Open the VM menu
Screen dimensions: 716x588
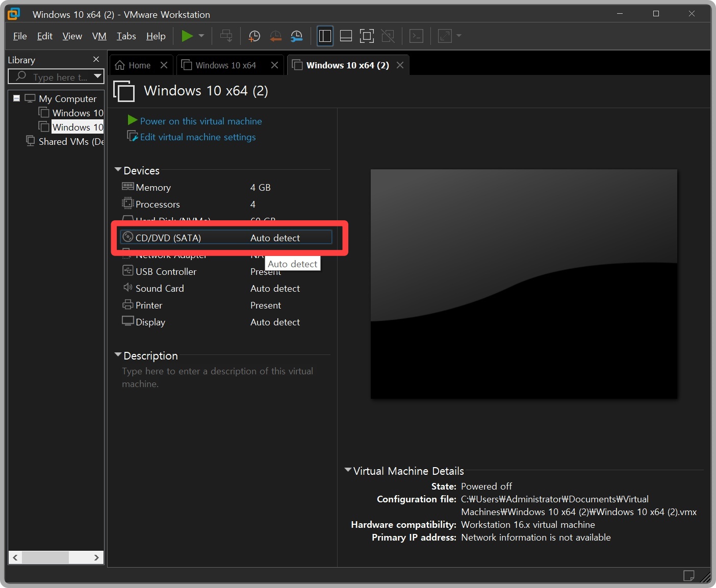99,36
